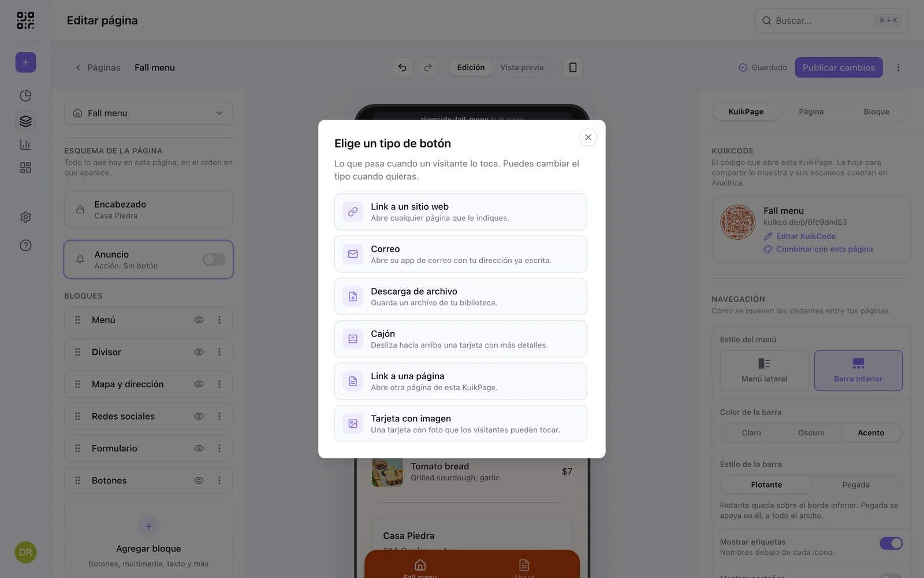Open the layers pages icon in sidebar

(x=25, y=121)
